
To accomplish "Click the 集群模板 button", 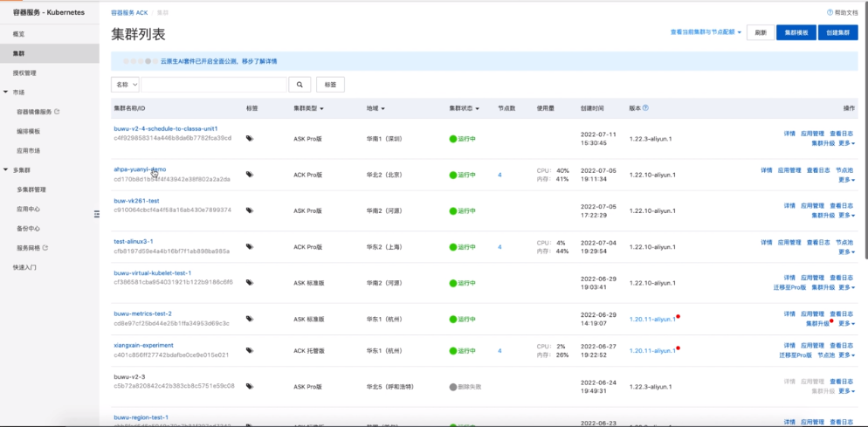I will click(x=796, y=32).
